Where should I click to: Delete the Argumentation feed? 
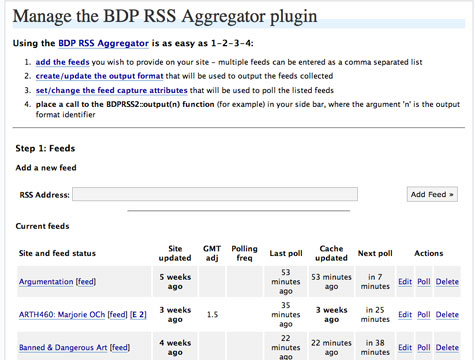[447, 282]
